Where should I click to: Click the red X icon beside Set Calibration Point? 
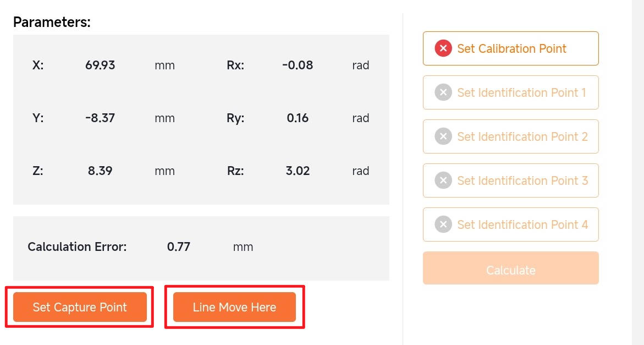[x=443, y=48]
